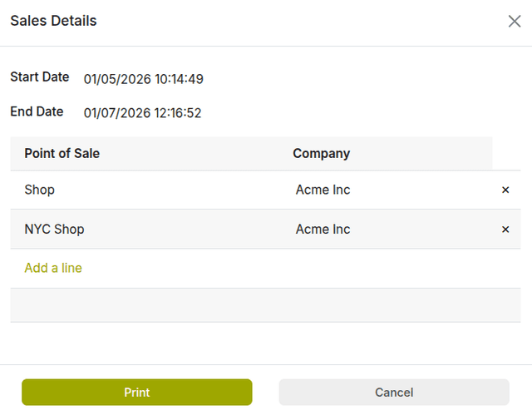Sort by Company column header
This screenshot has height=415, width=532.
coord(322,154)
